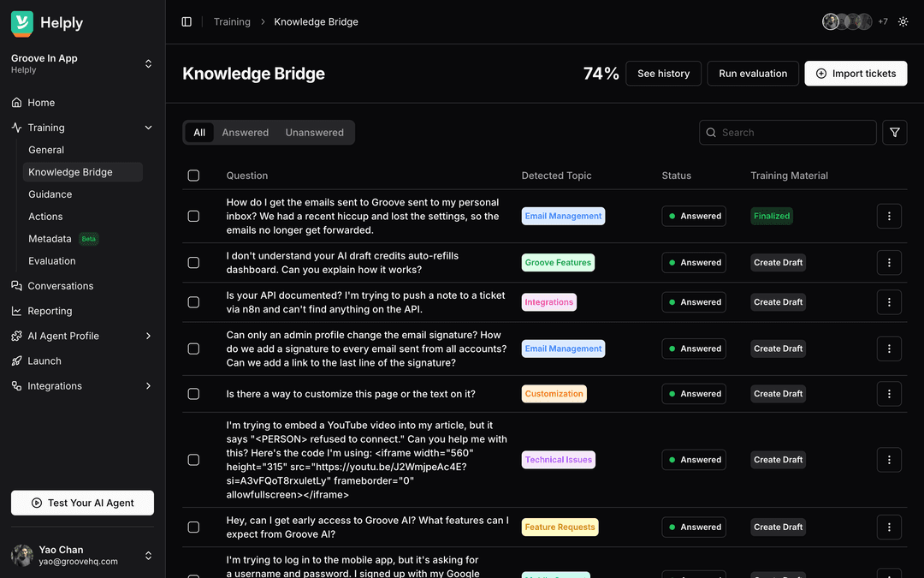Open row menu for API documented question
Image resolution: width=924 pixels, height=578 pixels.
pos(889,302)
